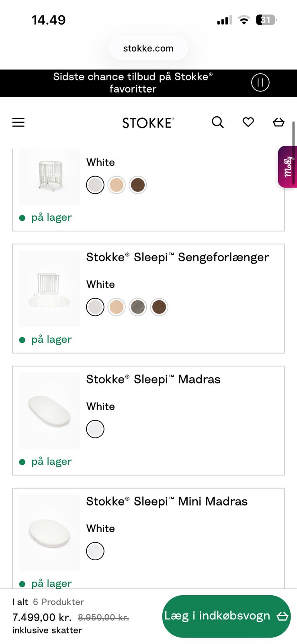Screen dimensions: 297x644
Task: Open the Sleepi Mini Madras product image
Action: pos(49,533)
